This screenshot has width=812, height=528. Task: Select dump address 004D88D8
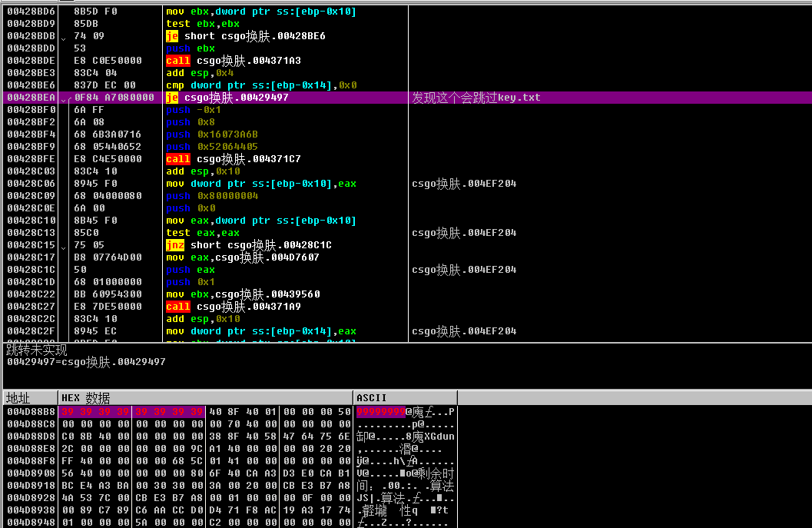pos(31,437)
